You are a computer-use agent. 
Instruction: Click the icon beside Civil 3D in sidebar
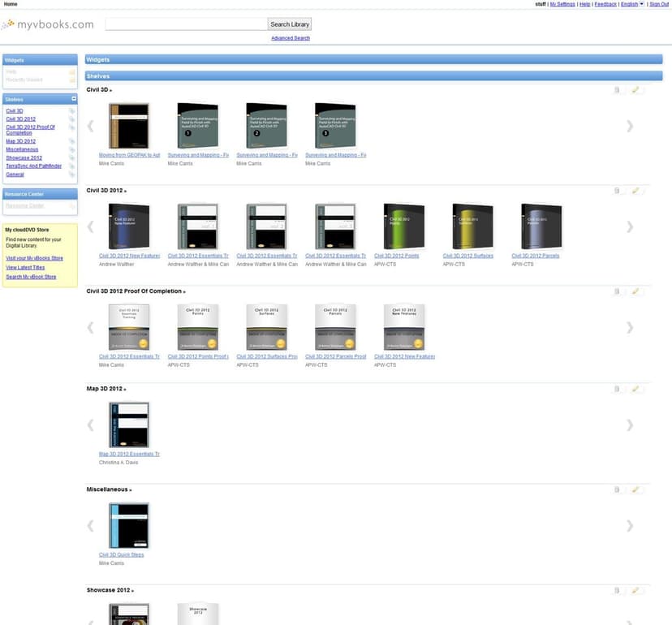tap(71, 111)
